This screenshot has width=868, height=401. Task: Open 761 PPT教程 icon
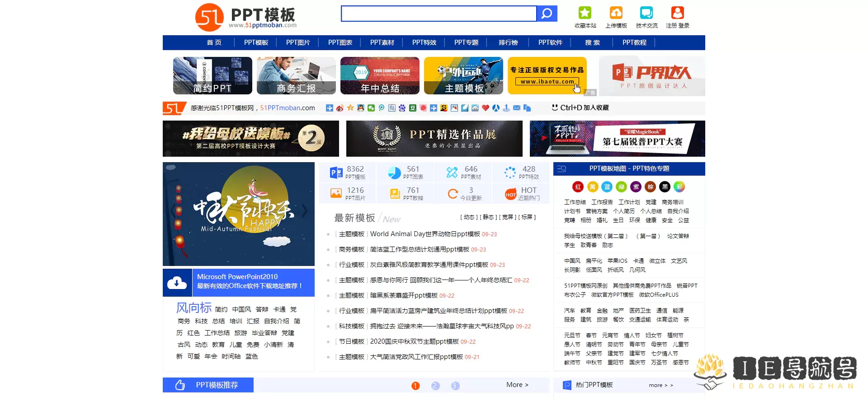395,194
